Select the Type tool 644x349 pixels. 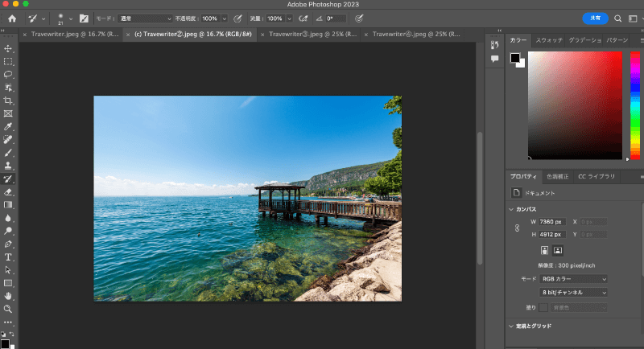tap(8, 257)
